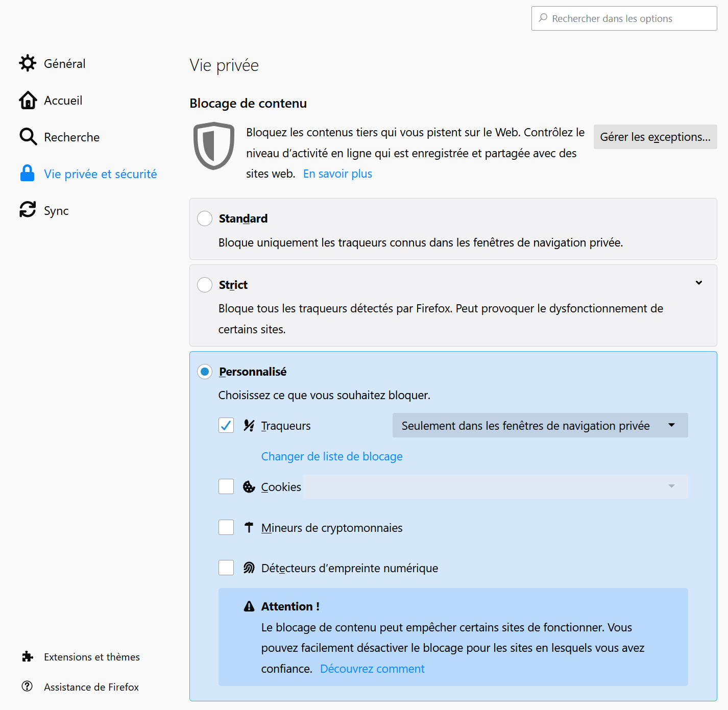Check Mineurs de cryptomonnaies box
The width and height of the screenshot is (728, 710).
coord(226,527)
